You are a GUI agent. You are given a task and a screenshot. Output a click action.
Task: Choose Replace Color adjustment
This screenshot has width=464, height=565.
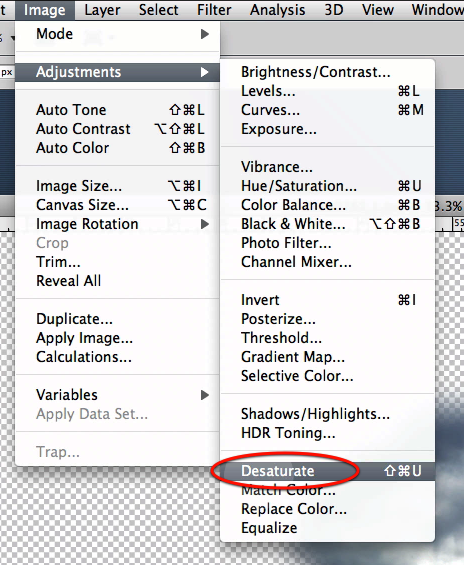coord(327,509)
